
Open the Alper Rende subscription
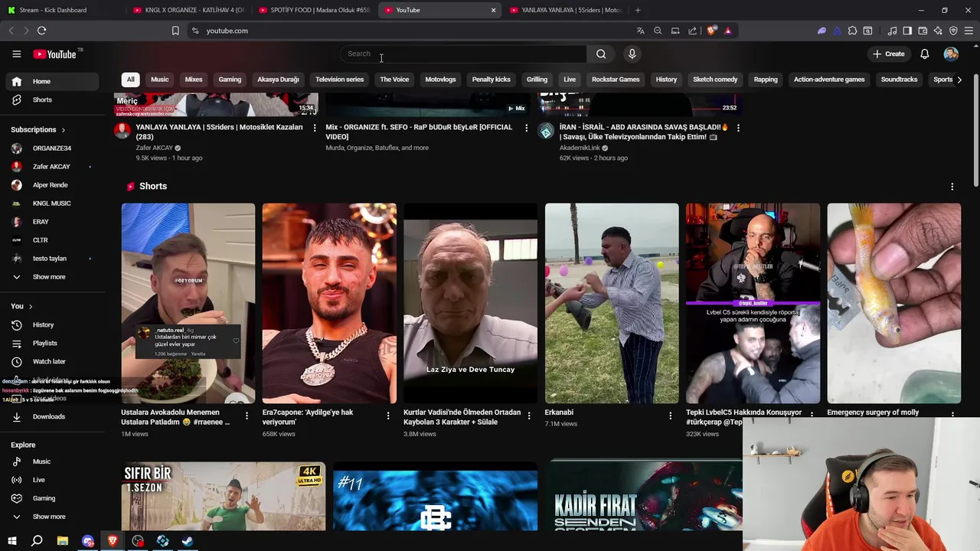point(53,184)
